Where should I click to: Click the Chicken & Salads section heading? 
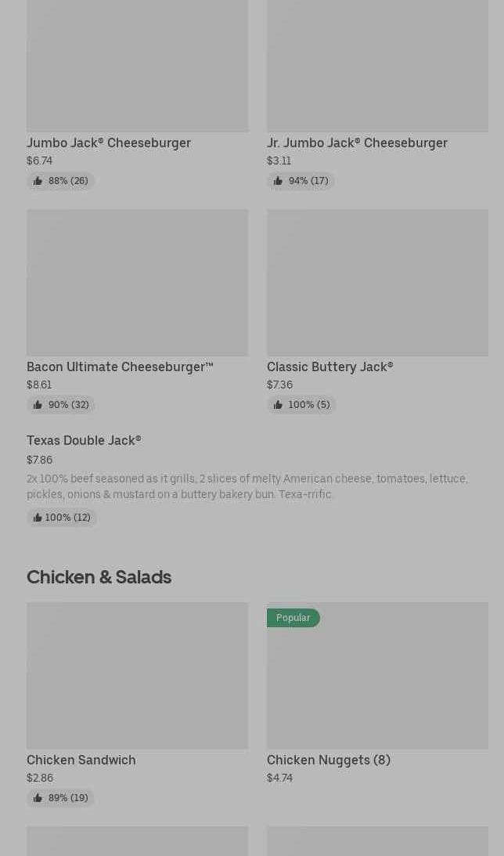click(99, 576)
